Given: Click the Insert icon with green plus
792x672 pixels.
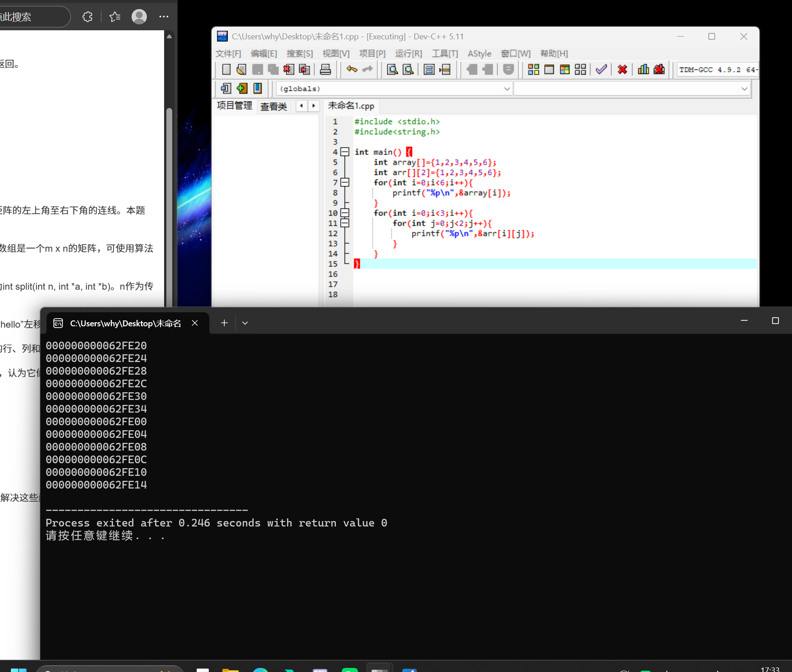Looking at the screenshot, I should click(x=242, y=88).
